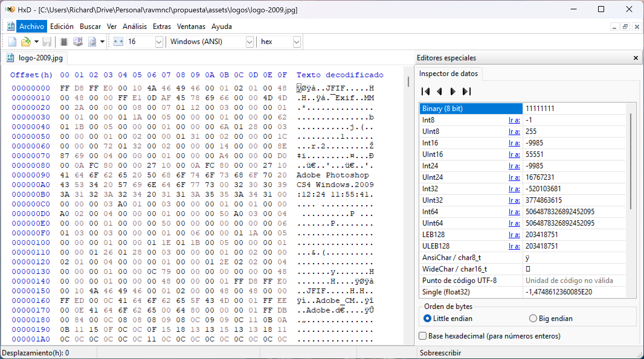Click 'Ir a:' link next to UInt32
Screen dimensions: 644x359
click(x=514, y=200)
